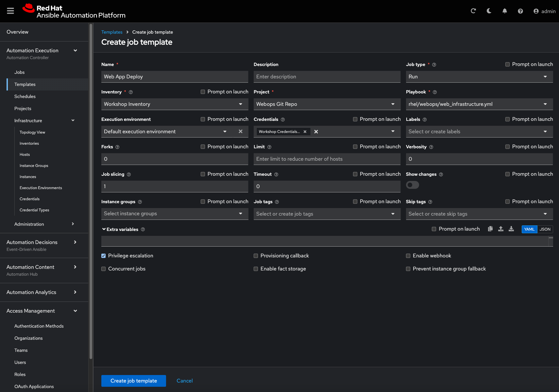This screenshot has width=559, height=392.
Task: Click the Description input field
Action: click(x=327, y=77)
